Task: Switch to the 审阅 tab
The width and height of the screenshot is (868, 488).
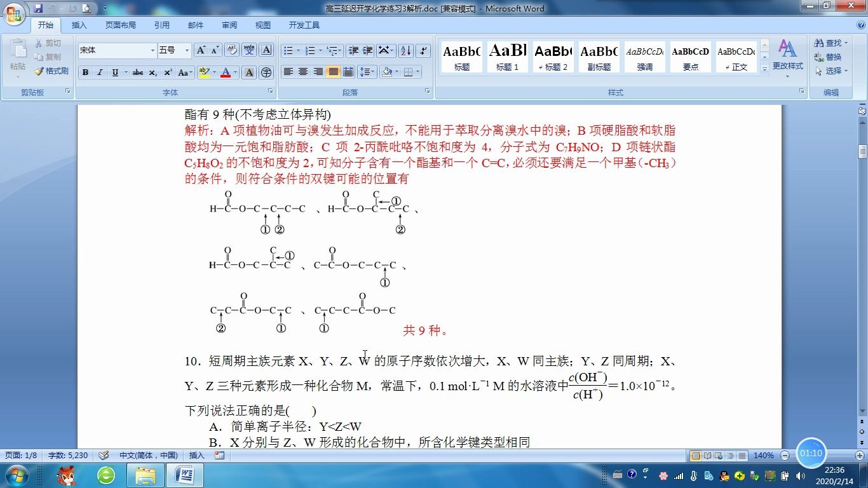Action: 229,25
